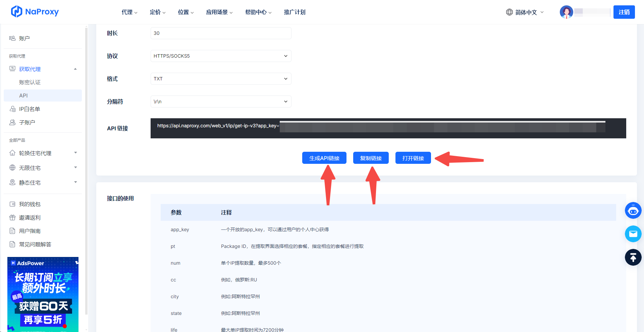
Task: Click the 打开链接 button
Action: [x=413, y=158]
